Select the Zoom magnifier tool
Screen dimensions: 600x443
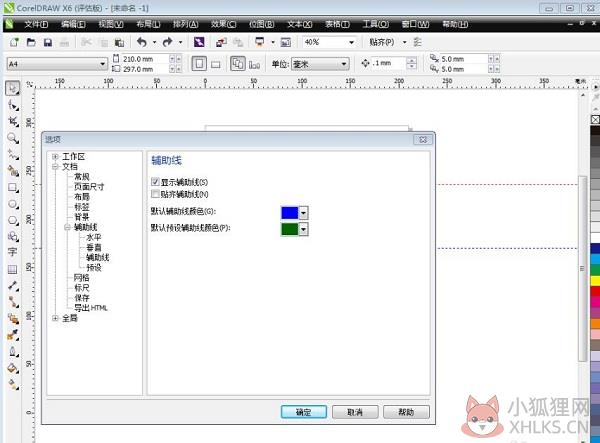tap(13, 138)
